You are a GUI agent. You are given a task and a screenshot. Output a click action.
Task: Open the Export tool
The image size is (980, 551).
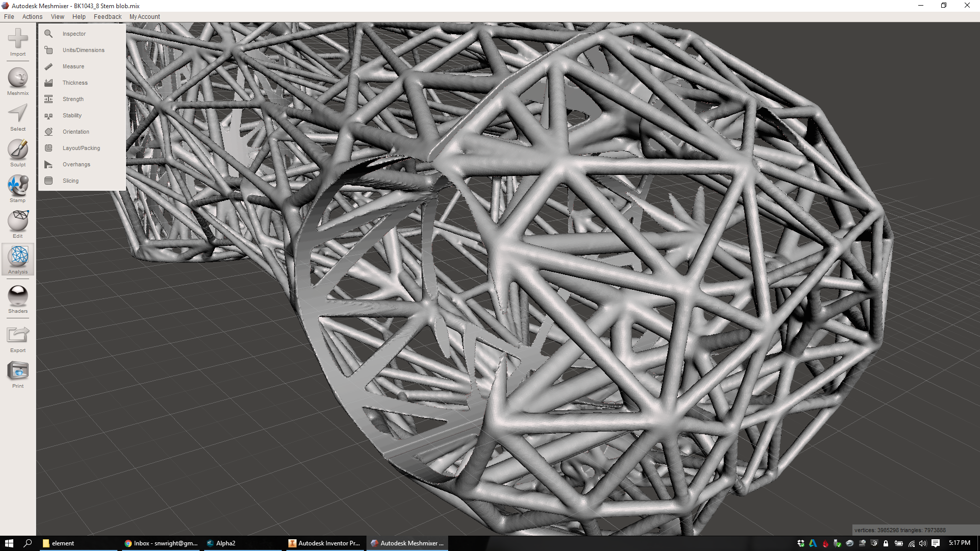pyautogui.click(x=17, y=338)
